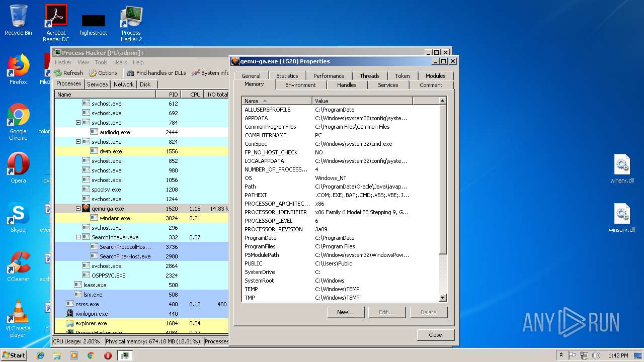Launch Acrobat Reader DC from desktop
This screenshot has height=362, width=644.
pos(56,23)
